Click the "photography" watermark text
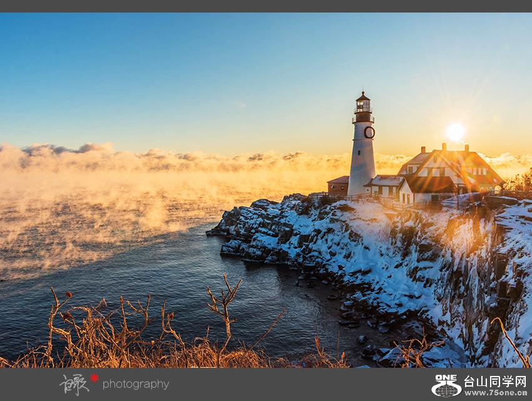The height and width of the screenshot is (401, 532). (x=135, y=384)
